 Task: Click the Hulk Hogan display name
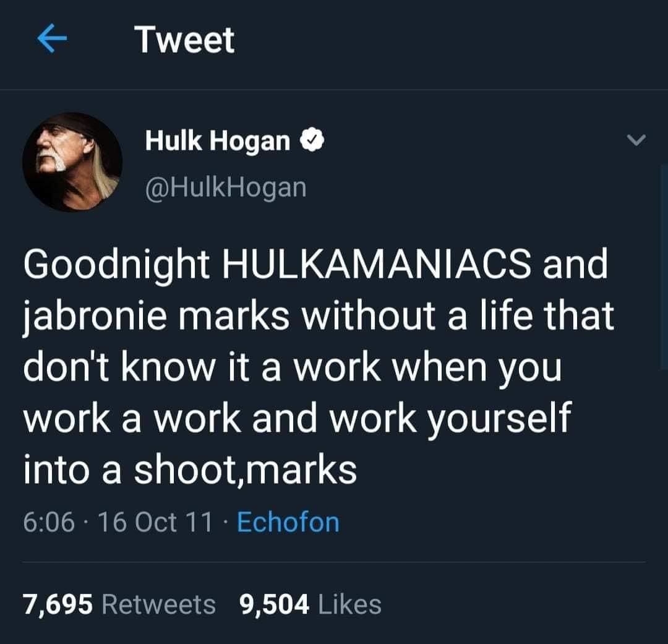click(x=218, y=141)
